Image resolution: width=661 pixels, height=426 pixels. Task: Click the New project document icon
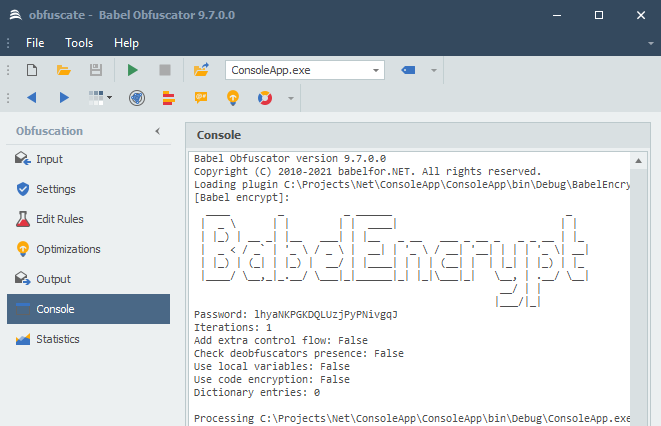[32, 70]
